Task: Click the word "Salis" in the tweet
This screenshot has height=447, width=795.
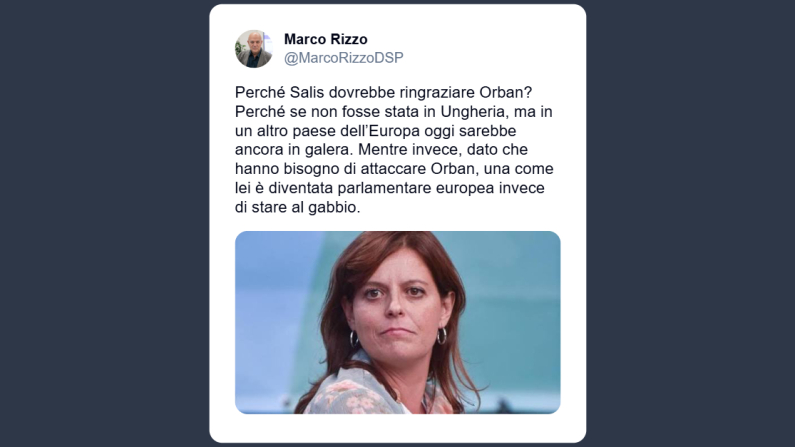Action: [307, 93]
